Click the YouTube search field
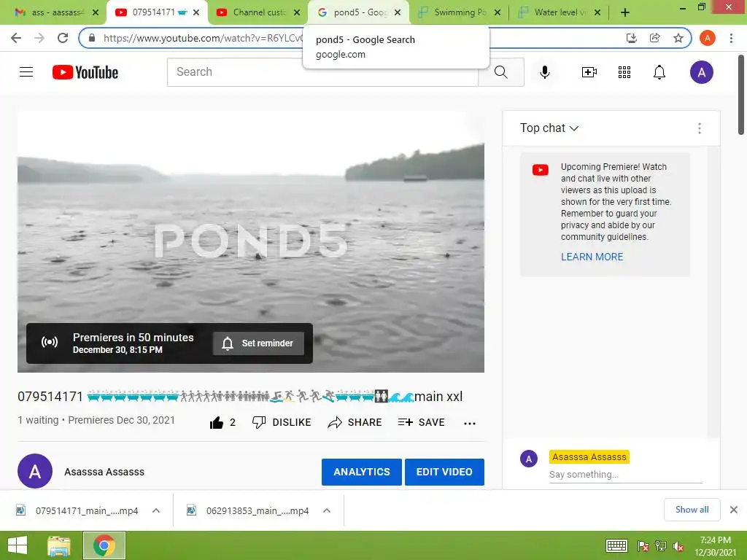This screenshot has height=560, width=747. [322, 72]
